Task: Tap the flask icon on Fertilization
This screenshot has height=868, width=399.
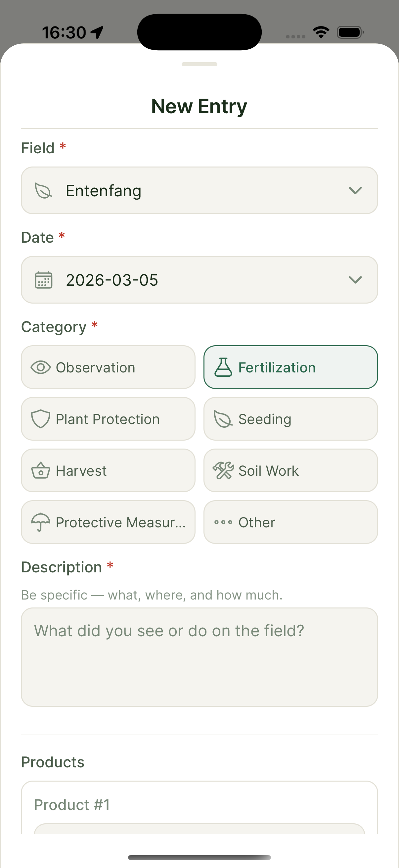Action: [x=223, y=367]
